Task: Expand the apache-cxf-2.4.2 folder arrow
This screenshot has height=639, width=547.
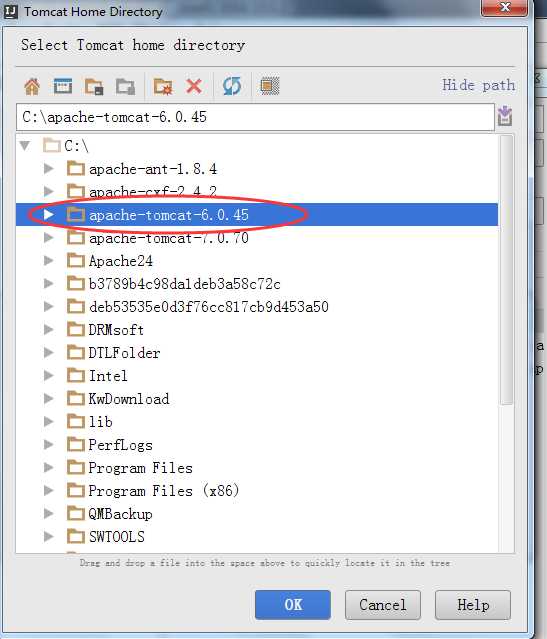Action: pyautogui.click(x=49, y=191)
